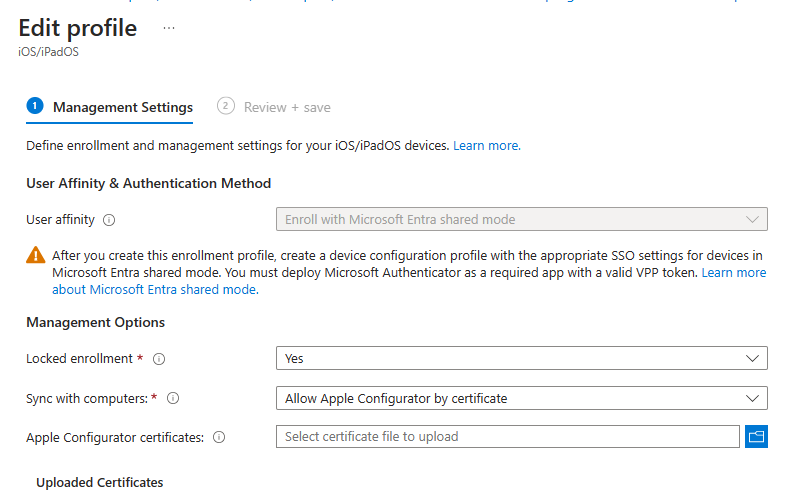Click the Apple Configurator certificates label
Viewport: 792px width, 498px height.
point(115,437)
